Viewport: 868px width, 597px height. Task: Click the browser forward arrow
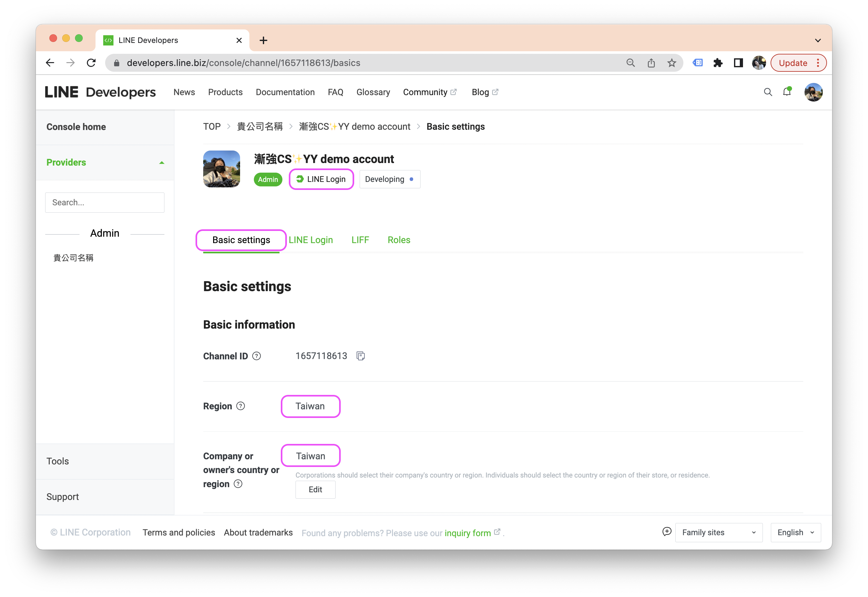coord(71,63)
